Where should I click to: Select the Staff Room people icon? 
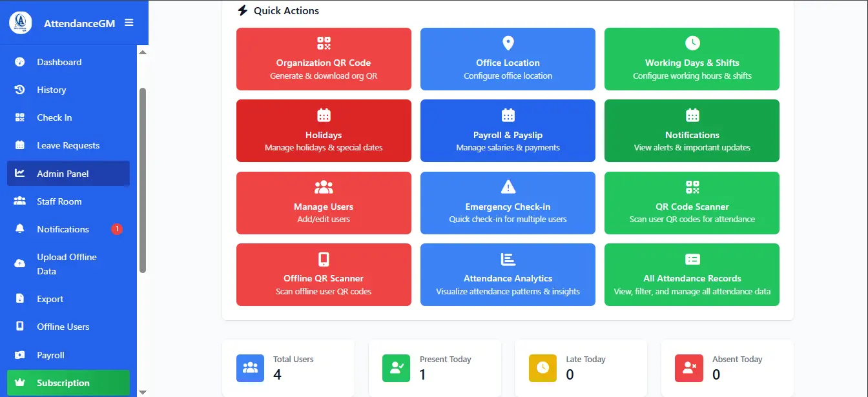(x=22, y=201)
